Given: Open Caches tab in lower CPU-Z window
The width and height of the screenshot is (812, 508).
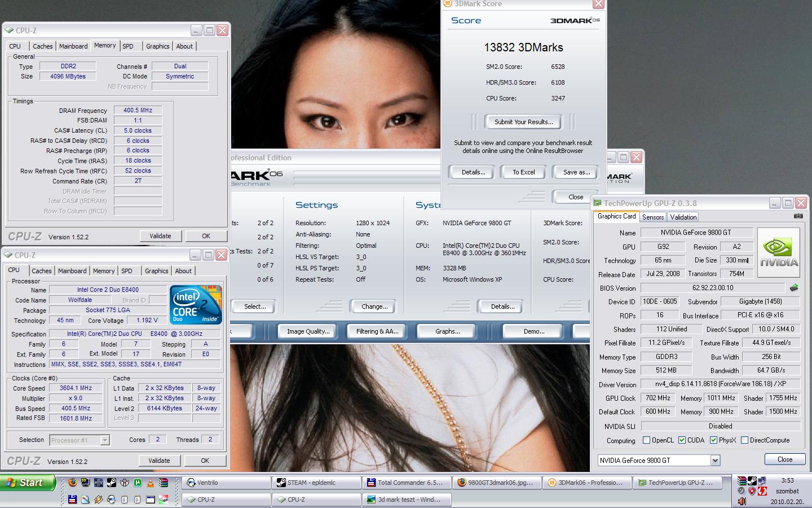Looking at the screenshot, I should point(41,271).
